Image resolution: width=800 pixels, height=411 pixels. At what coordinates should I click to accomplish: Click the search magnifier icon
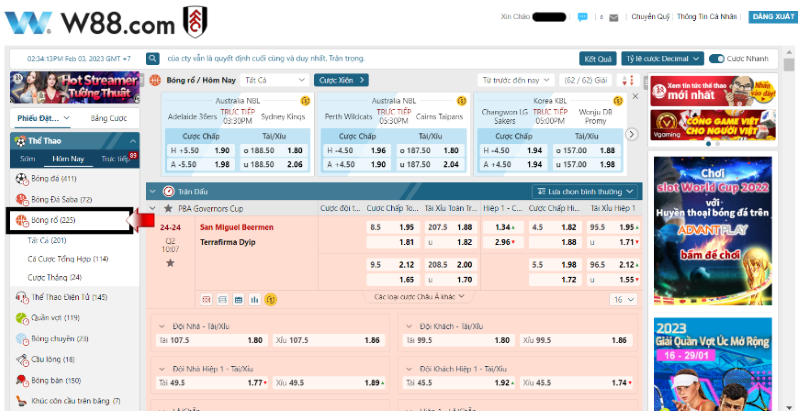[153, 59]
